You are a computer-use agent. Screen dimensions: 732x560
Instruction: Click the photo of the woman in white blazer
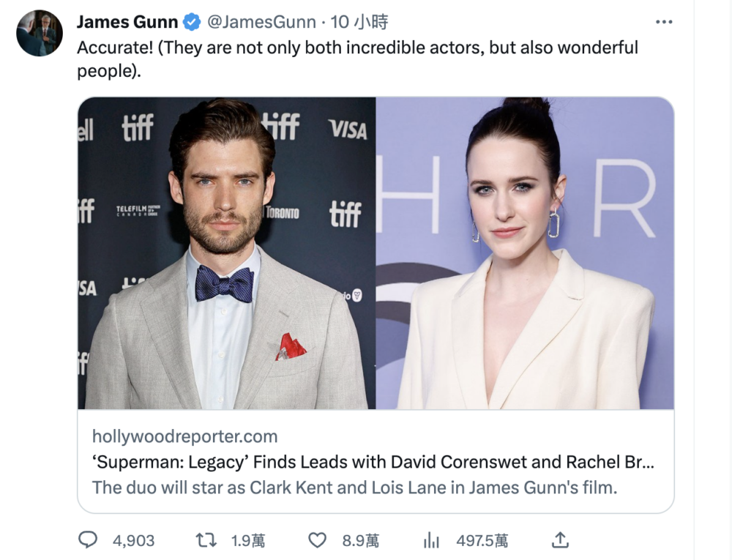pyautogui.click(x=524, y=253)
